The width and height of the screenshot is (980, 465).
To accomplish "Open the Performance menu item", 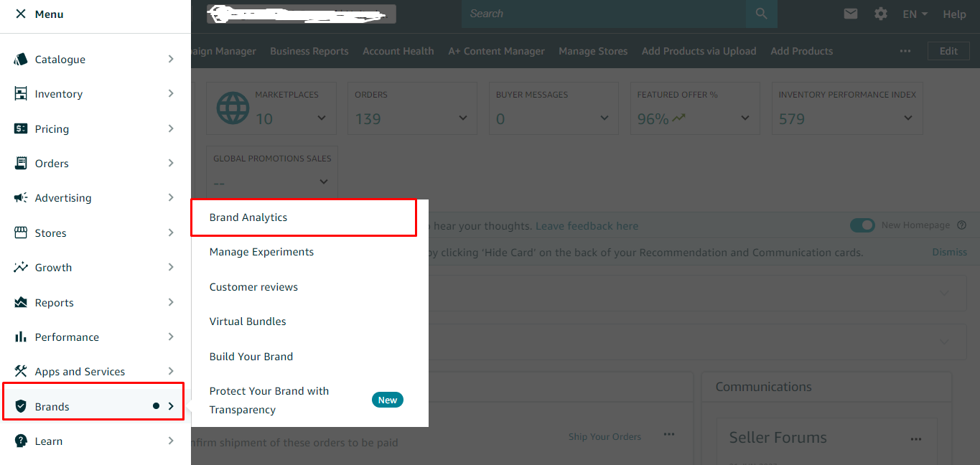I will (95, 337).
